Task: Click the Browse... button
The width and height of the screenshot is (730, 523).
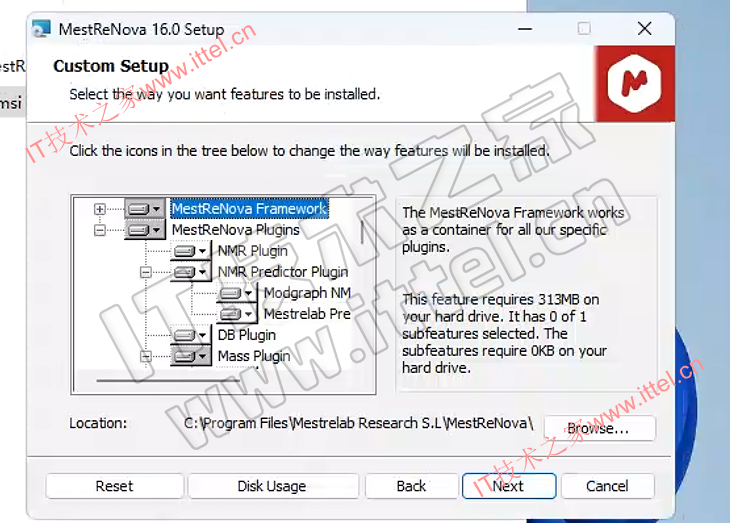Action: (598, 429)
